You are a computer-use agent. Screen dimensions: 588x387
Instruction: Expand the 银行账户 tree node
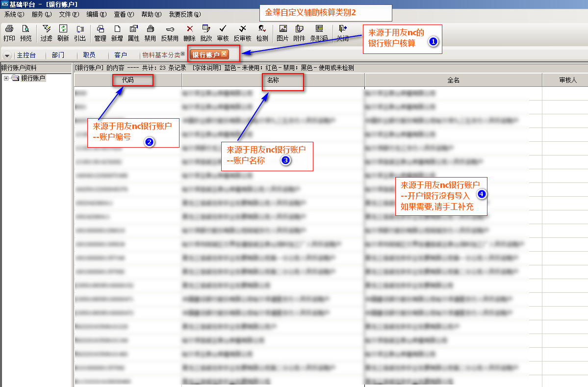point(6,78)
